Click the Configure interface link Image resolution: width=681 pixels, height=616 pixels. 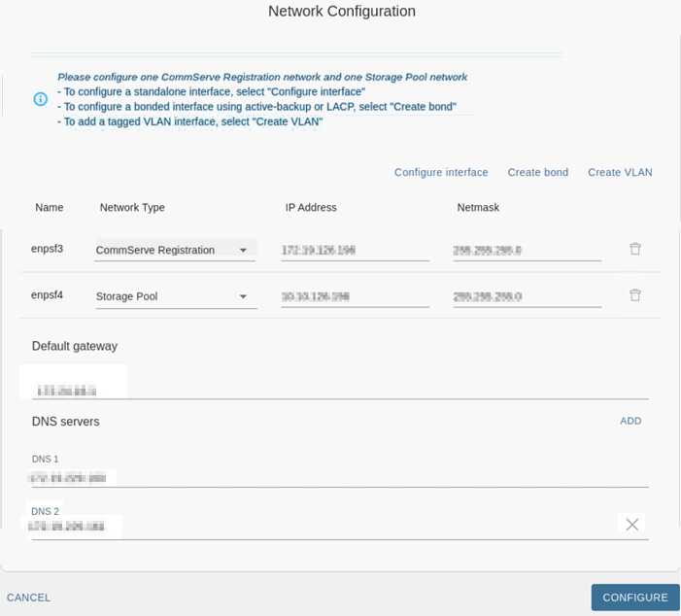click(x=441, y=172)
